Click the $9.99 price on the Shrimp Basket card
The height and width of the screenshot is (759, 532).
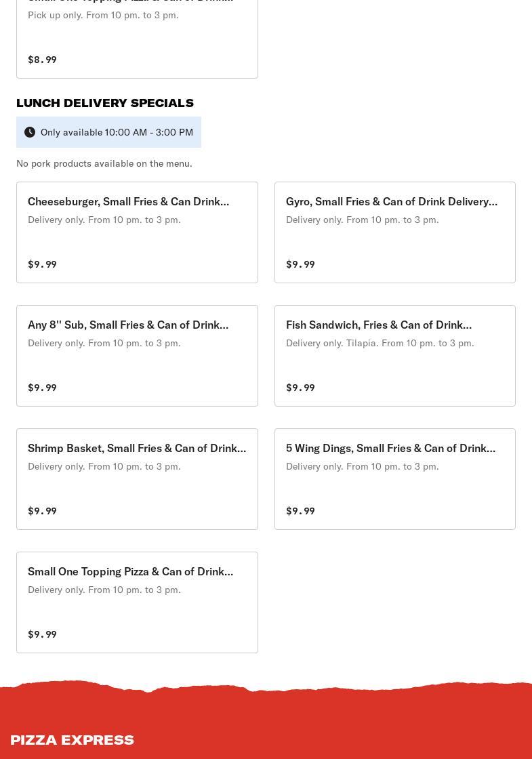pyautogui.click(x=42, y=511)
